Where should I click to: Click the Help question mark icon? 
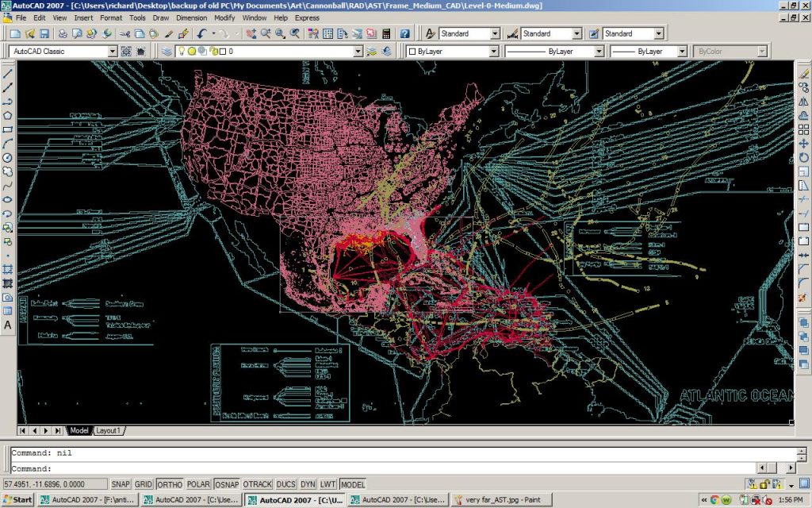coord(404,33)
